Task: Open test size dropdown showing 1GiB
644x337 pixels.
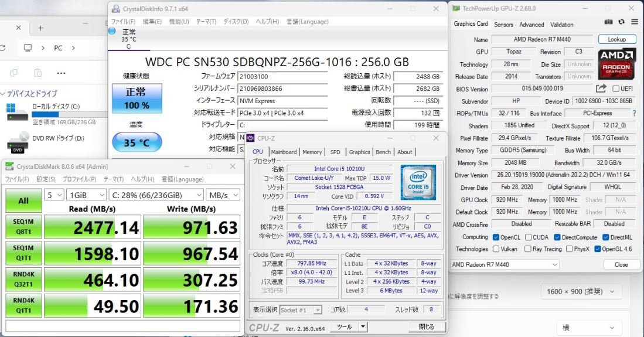Action: coord(87,195)
